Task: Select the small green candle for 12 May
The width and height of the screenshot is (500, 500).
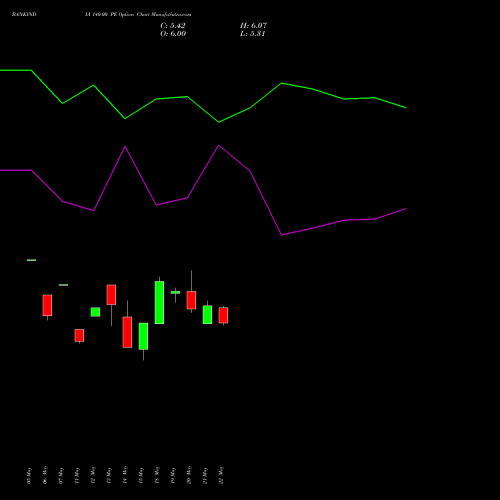Action: [95, 312]
